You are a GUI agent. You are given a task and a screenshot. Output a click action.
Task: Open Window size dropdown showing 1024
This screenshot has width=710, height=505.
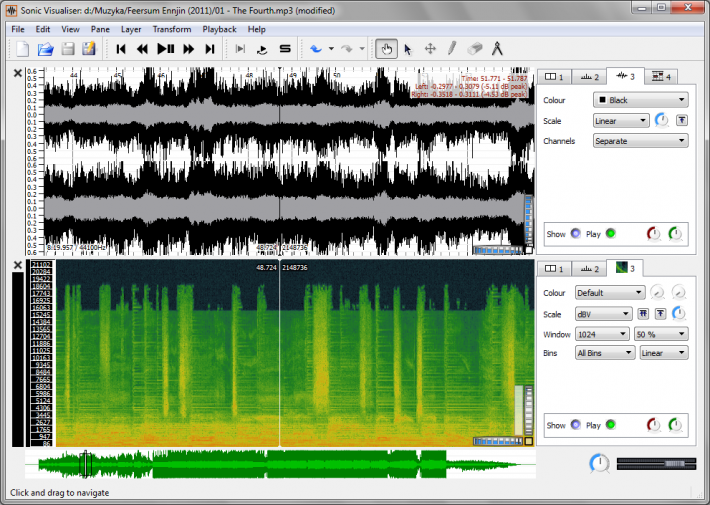click(x=602, y=334)
